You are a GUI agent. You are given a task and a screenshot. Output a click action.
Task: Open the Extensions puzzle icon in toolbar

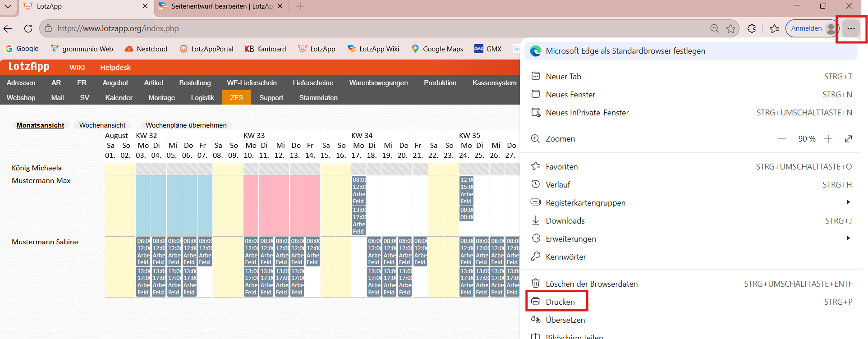coord(752,28)
